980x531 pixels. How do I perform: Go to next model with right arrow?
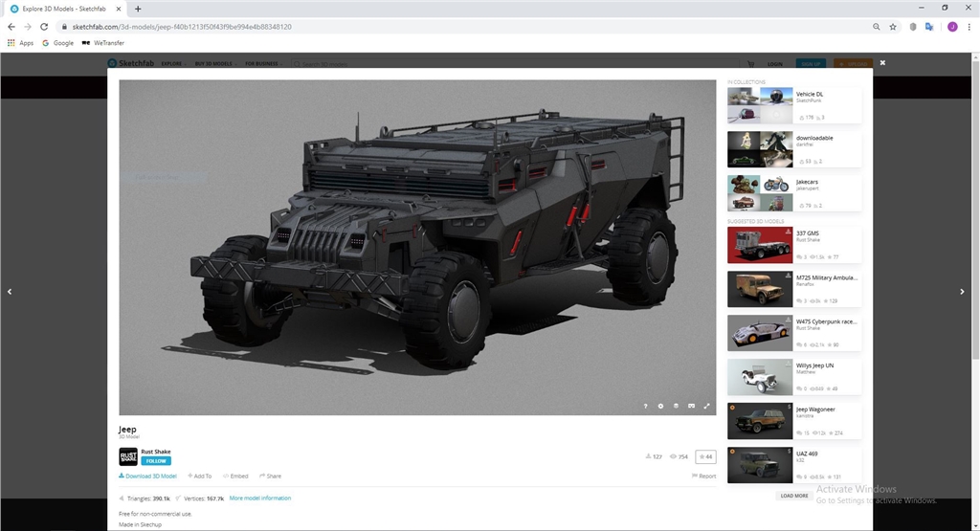pos(963,292)
